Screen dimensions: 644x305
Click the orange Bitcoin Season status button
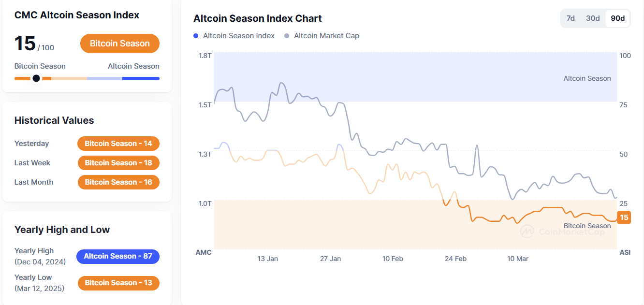pos(120,44)
